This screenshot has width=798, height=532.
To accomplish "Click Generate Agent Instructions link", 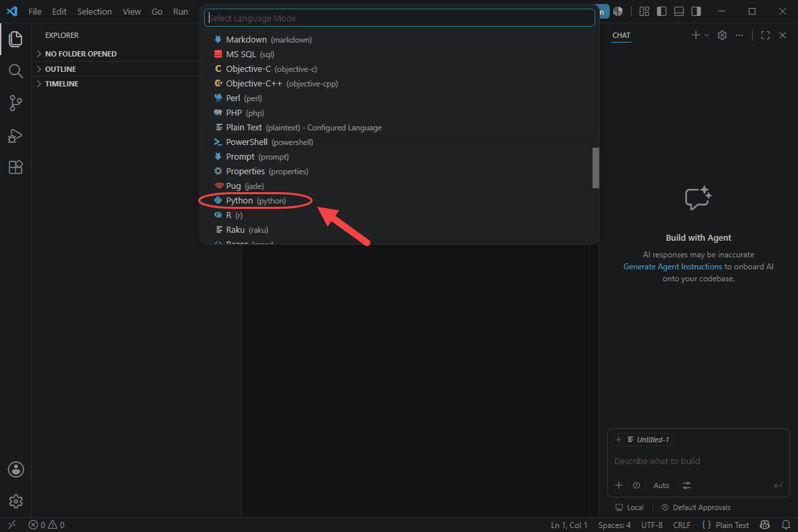I will (672, 267).
